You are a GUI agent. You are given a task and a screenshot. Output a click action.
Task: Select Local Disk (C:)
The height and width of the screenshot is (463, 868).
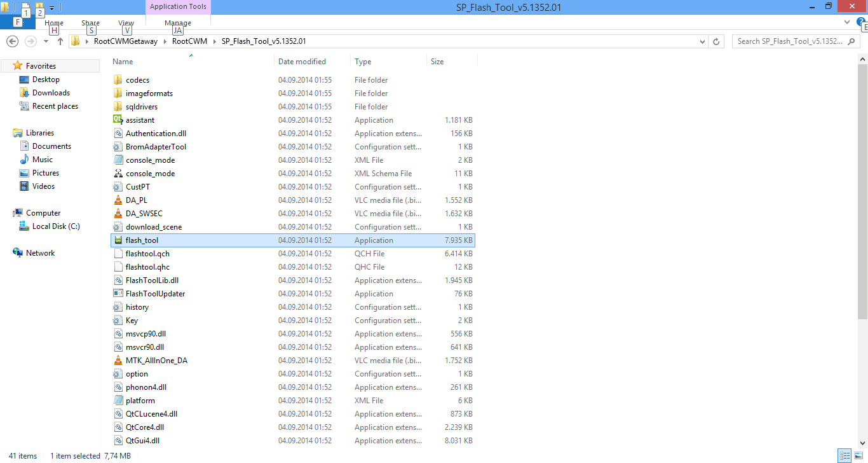[x=56, y=226]
